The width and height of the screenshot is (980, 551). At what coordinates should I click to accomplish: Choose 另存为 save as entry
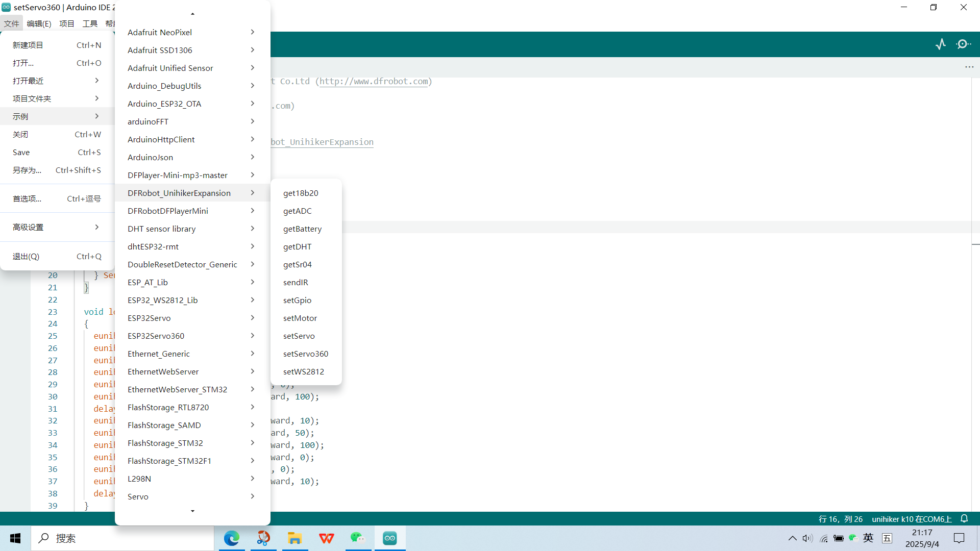tap(57, 170)
